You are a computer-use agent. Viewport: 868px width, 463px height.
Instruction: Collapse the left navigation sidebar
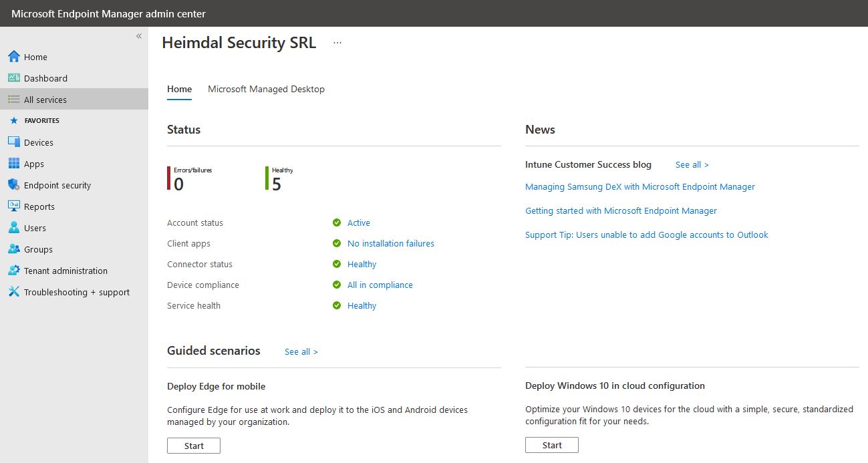pos(138,36)
